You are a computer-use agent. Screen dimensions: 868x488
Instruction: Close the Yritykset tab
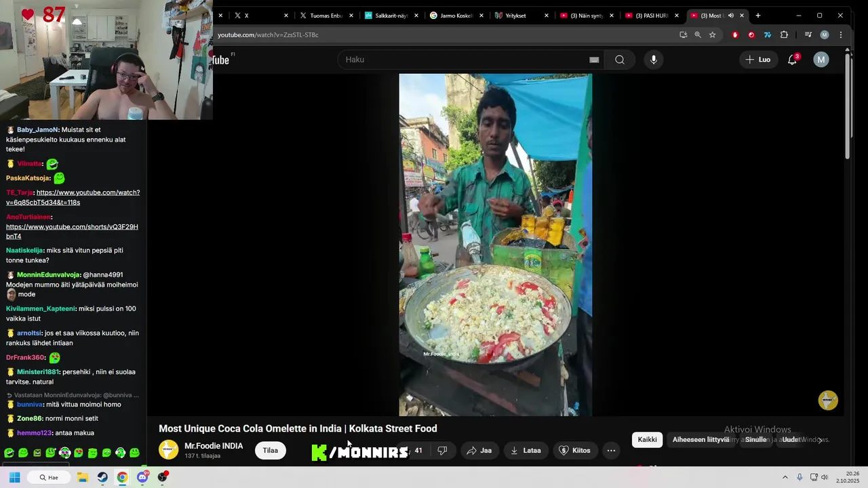point(547,16)
